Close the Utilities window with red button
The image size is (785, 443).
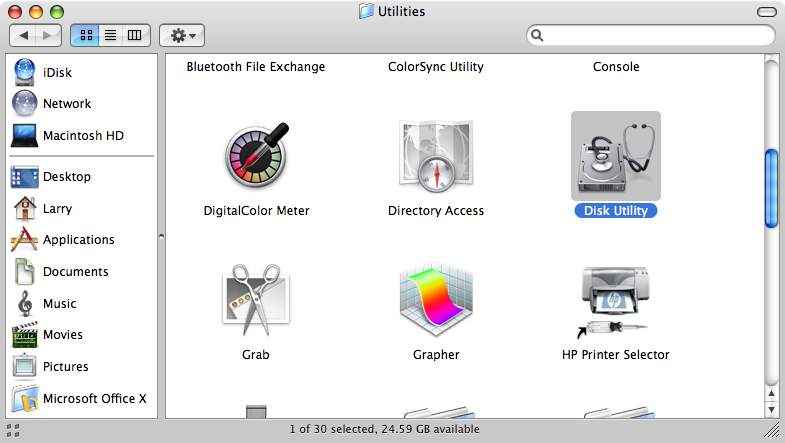coord(15,12)
